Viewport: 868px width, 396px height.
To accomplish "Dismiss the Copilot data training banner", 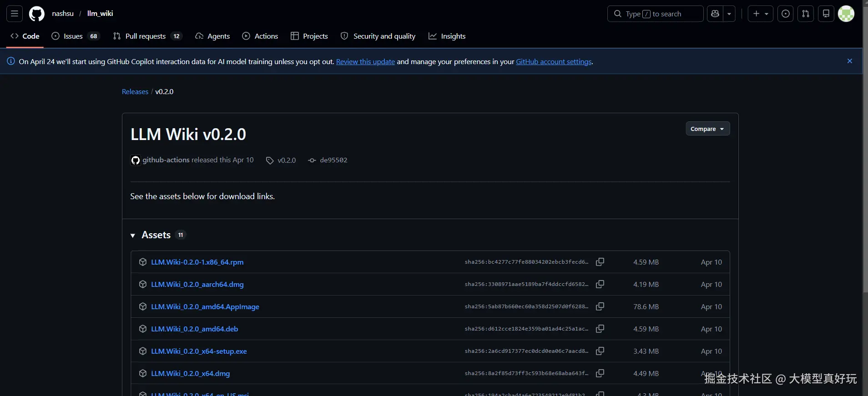I will pyautogui.click(x=850, y=61).
